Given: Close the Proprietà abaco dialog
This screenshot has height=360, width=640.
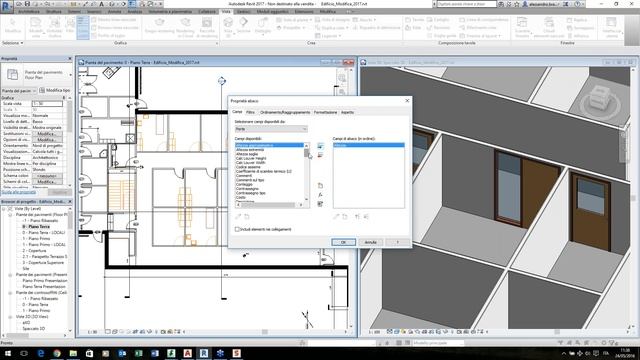Looking at the screenshot, I should [407, 100].
